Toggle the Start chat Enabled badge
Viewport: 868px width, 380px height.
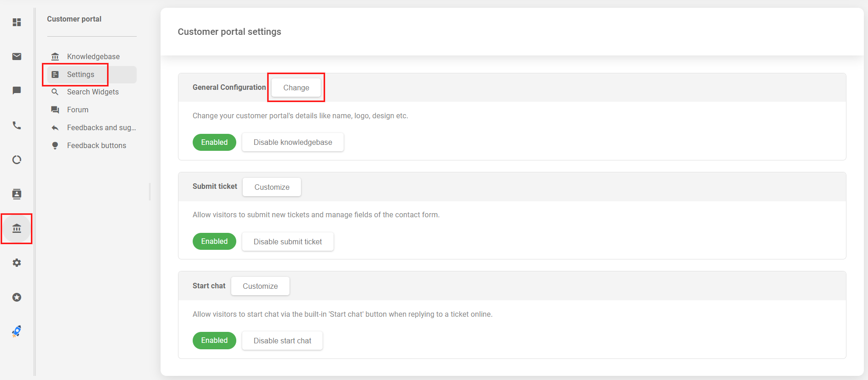[x=214, y=341]
